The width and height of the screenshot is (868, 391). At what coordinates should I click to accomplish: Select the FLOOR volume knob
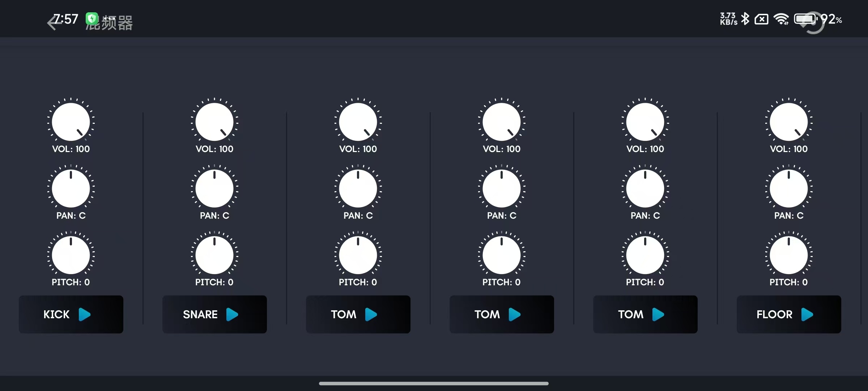pos(789,122)
